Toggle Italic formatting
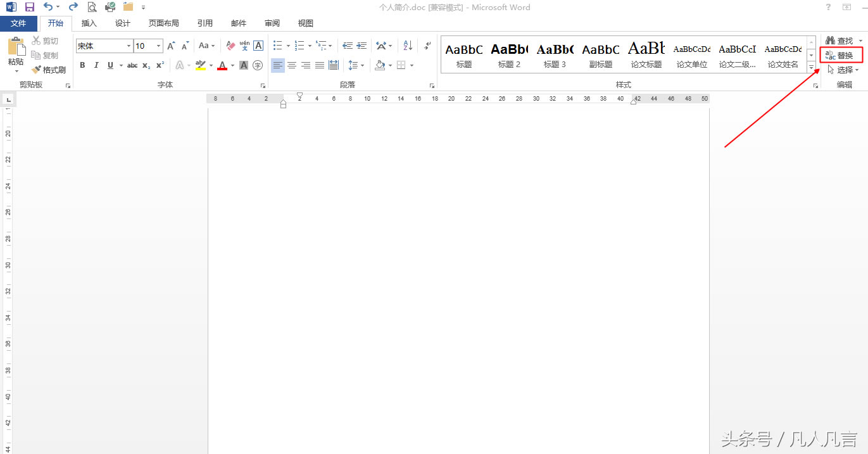The height and width of the screenshot is (454, 868). pos(96,65)
